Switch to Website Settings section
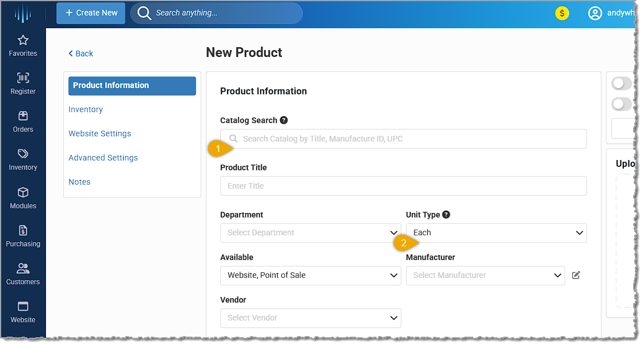644x347 pixels. click(100, 134)
